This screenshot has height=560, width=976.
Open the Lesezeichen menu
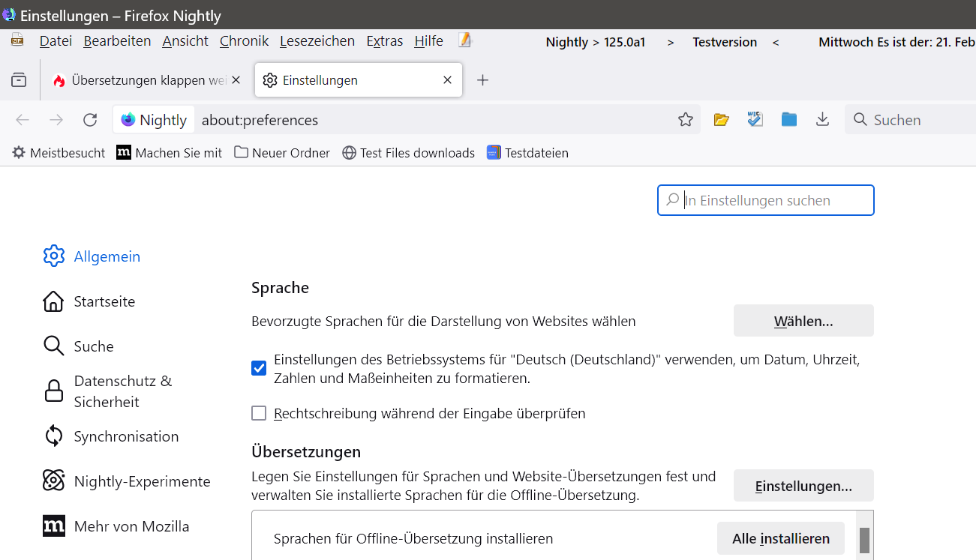pos(317,41)
